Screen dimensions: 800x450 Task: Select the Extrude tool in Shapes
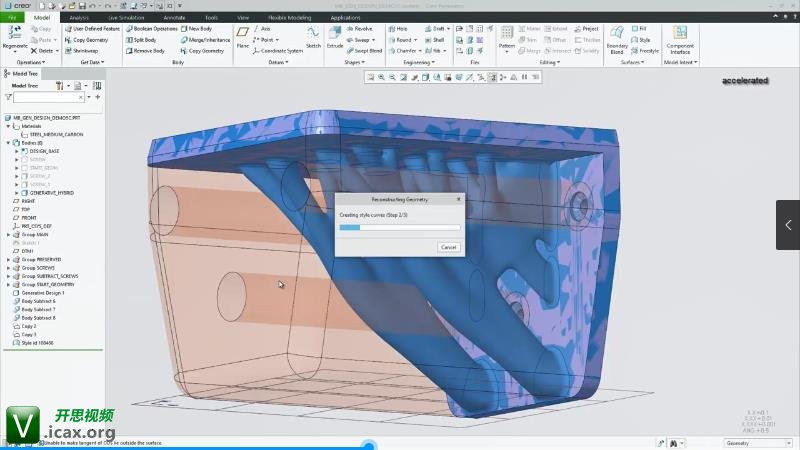335,36
